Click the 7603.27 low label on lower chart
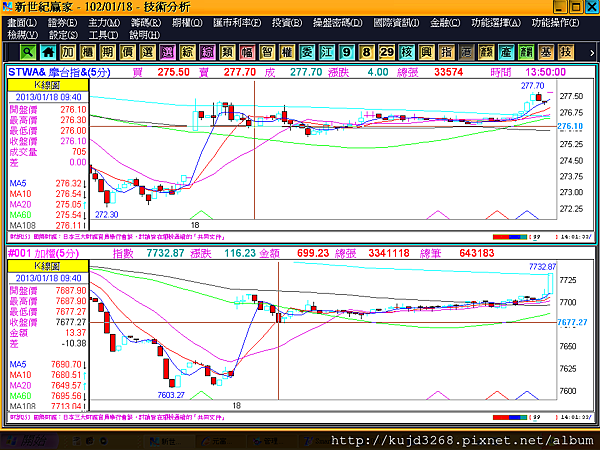Viewport: 600px width, 450px height. [x=171, y=395]
